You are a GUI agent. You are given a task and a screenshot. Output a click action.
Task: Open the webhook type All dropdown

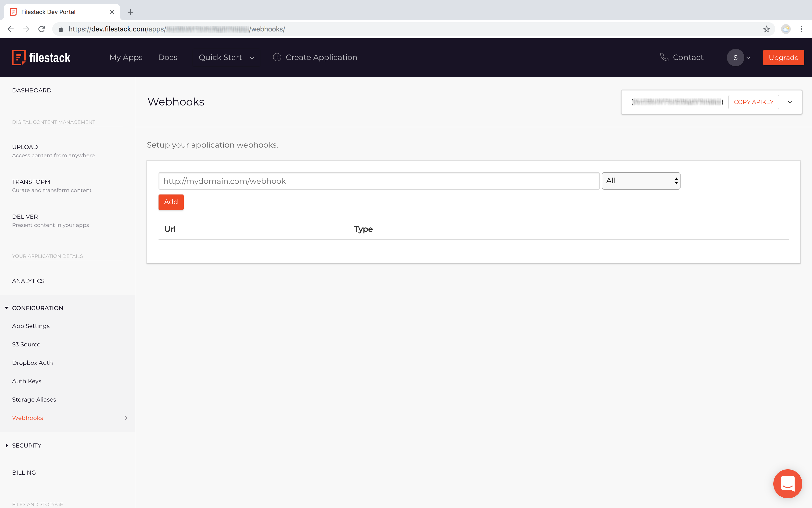641,181
